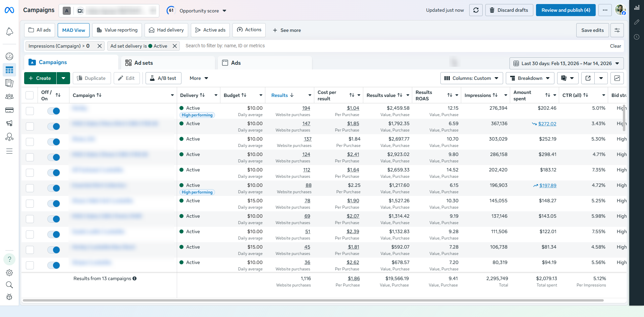Viewport: 644px width, 317px height.
Task: Open Campaigns table icon in sidebar
Action: point(9,70)
